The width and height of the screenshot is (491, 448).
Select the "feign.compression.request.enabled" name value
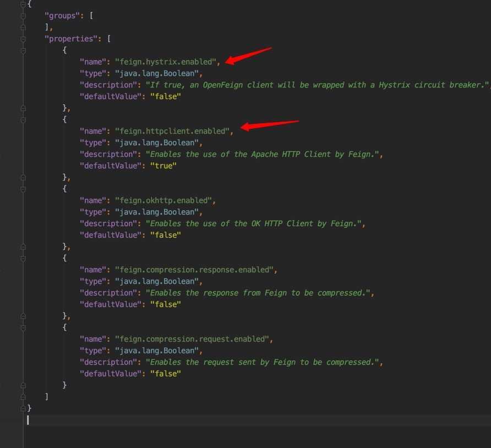(x=192, y=339)
